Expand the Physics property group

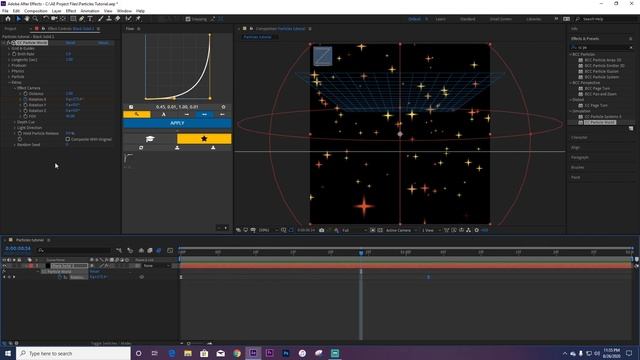coord(9,71)
